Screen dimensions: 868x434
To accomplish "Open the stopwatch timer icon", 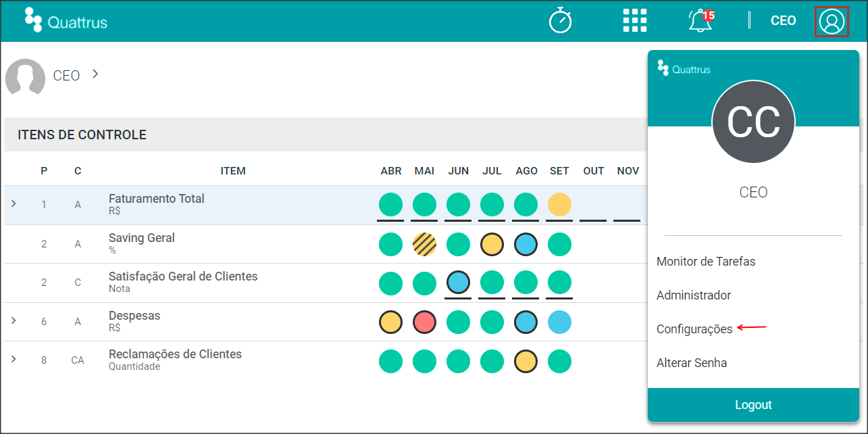I will (x=561, y=20).
